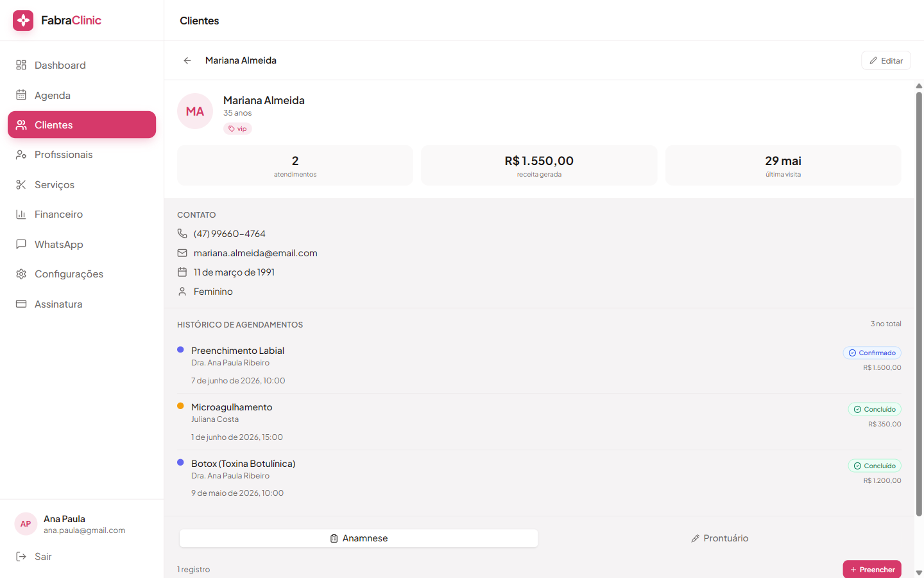Switch to the Anamnese tab
The width and height of the screenshot is (924, 578).
pos(359,538)
